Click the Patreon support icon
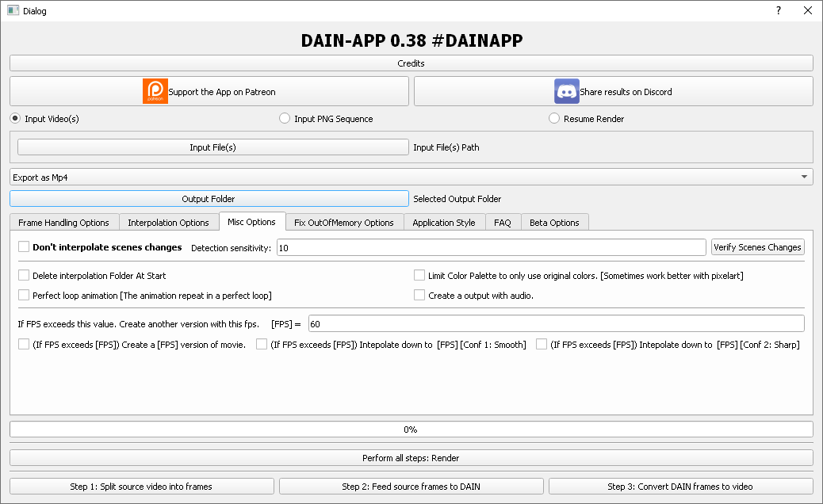 pos(155,91)
